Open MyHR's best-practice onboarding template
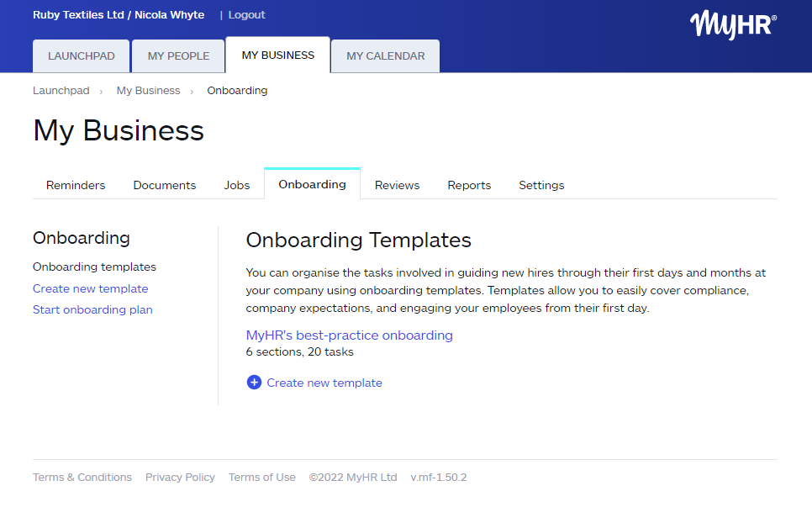This screenshot has height=507, width=812. click(x=350, y=335)
